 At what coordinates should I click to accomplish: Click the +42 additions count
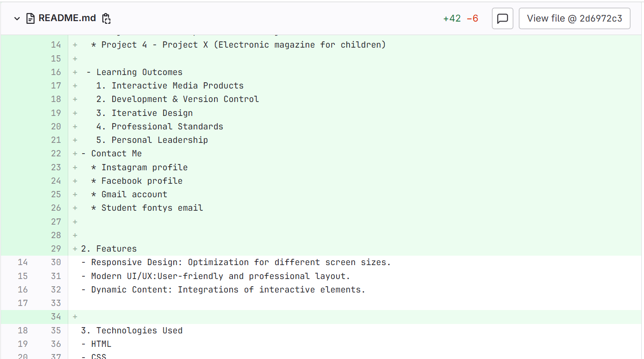click(x=451, y=18)
